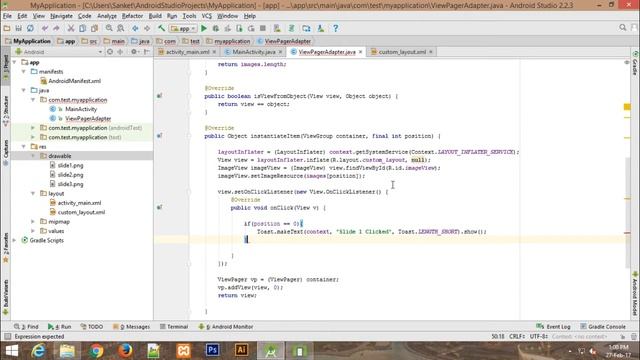Click the Stop square icon
The height and width of the screenshot is (360, 640).
[263, 28]
